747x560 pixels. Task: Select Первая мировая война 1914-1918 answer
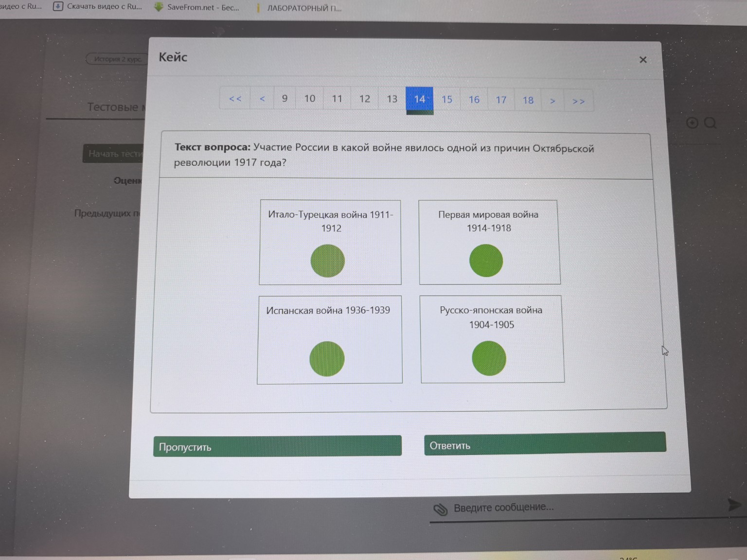click(486, 261)
